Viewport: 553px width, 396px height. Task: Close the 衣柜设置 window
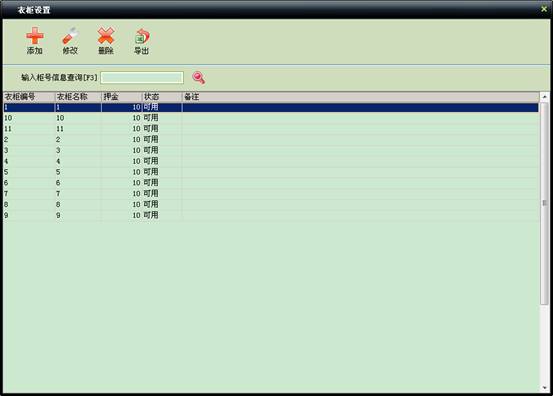click(544, 9)
